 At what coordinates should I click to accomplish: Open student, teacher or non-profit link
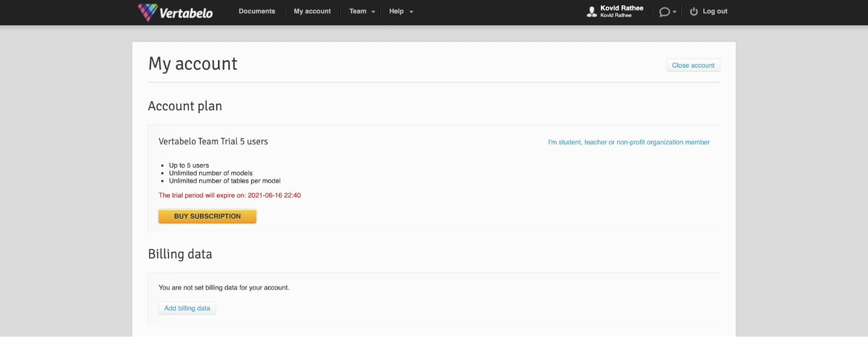tap(629, 142)
